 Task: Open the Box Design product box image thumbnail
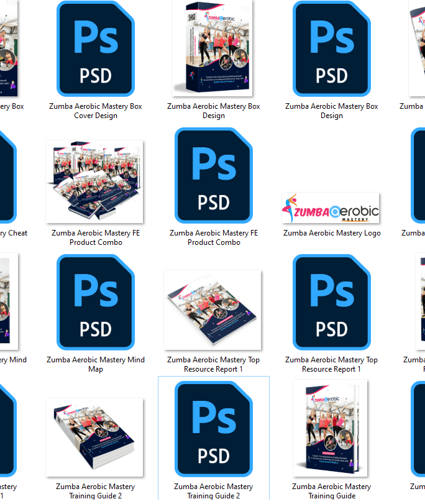(x=212, y=48)
